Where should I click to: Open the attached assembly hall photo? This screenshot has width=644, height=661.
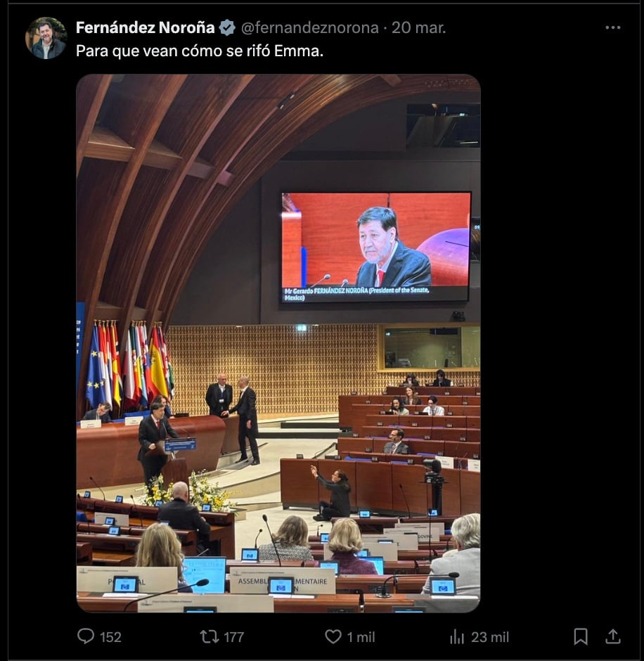pos(278,343)
